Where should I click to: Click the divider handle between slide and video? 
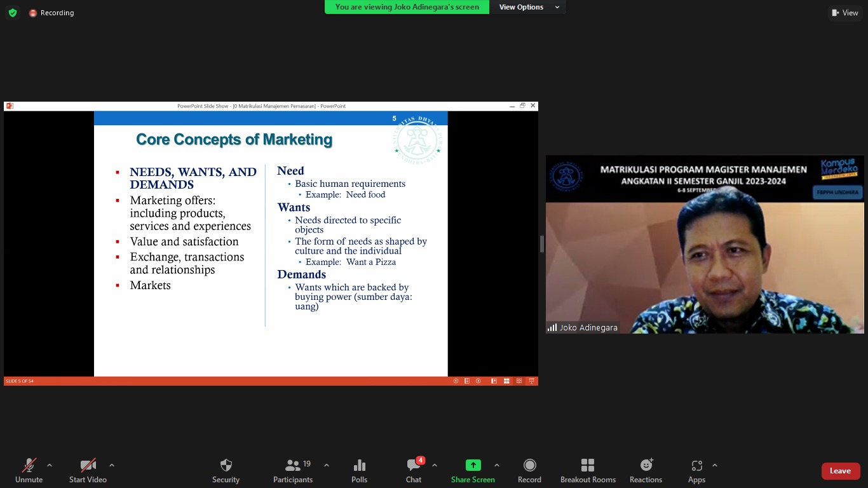541,243
